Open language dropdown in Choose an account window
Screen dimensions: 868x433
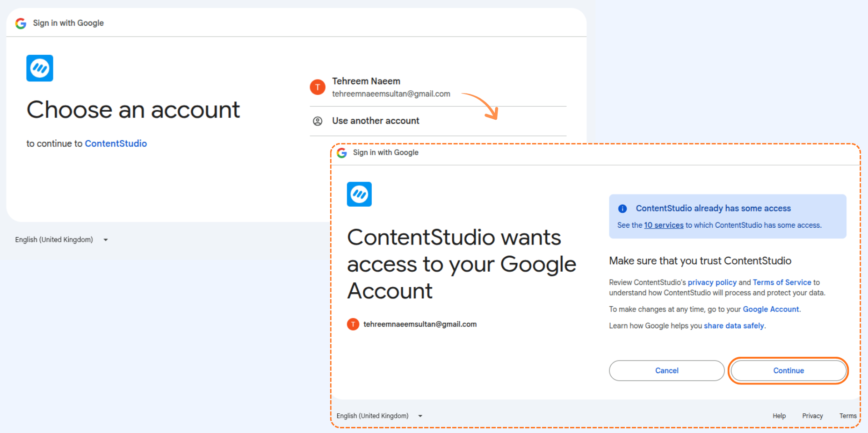(x=62, y=240)
